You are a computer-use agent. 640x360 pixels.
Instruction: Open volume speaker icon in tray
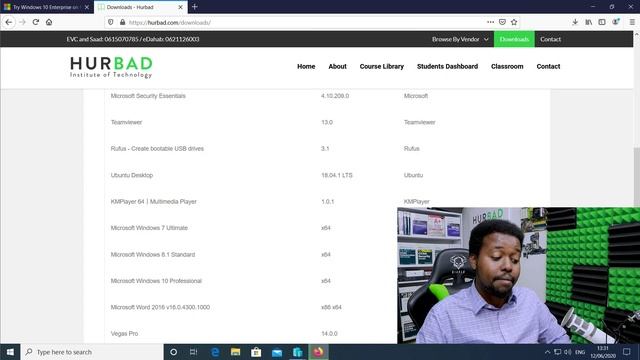coord(568,352)
